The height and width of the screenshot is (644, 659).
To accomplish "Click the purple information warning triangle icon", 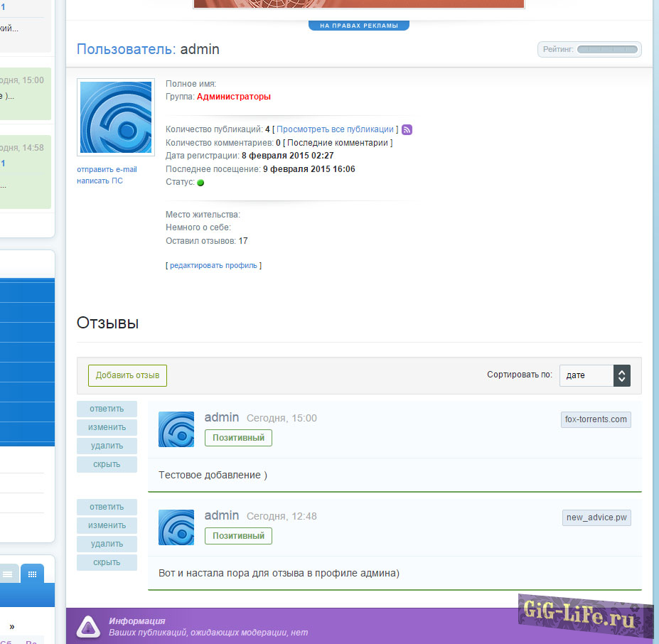I will point(88,626).
